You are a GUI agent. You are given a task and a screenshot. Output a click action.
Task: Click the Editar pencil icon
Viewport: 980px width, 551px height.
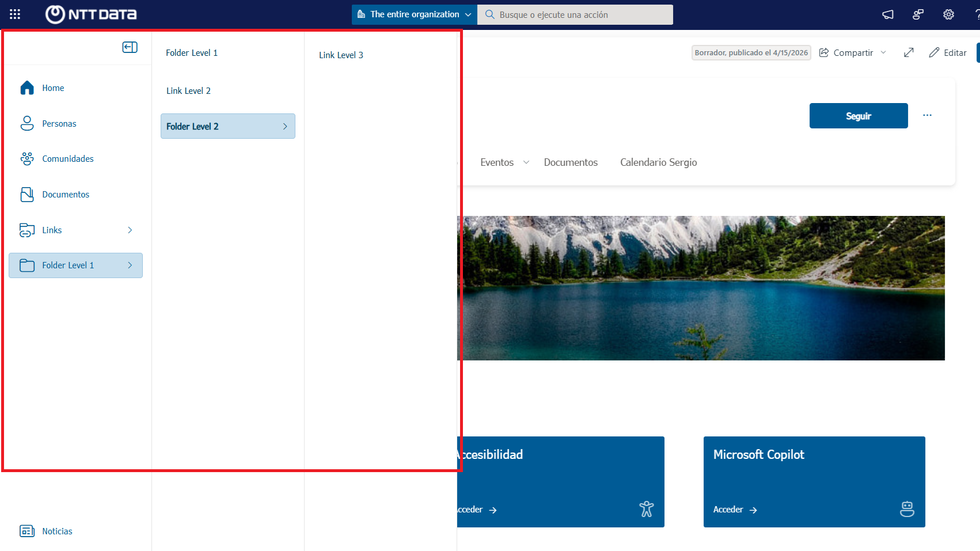click(x=934, y=53)
